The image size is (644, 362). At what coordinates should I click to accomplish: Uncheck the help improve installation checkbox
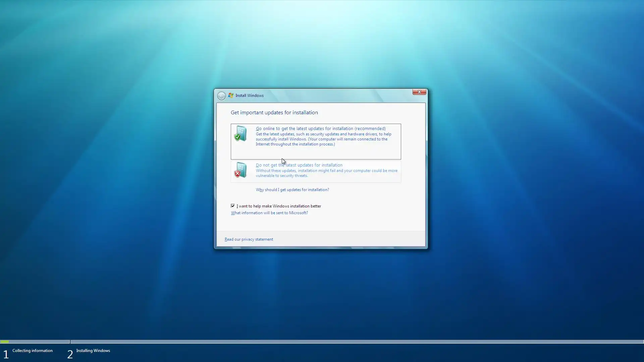pyautogui.click(x=233, y=206)
